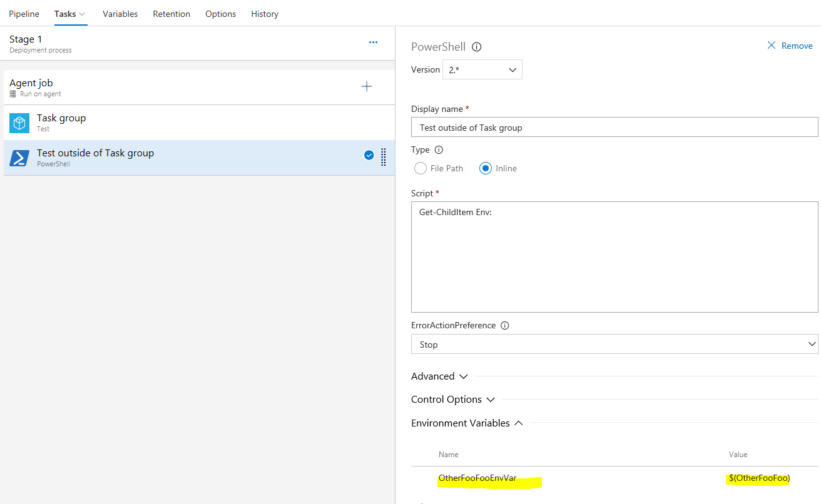821x504 pixels.
Task: Select the Test outside of Task group task
Action: pyautogui.click(x=199, y=158)
